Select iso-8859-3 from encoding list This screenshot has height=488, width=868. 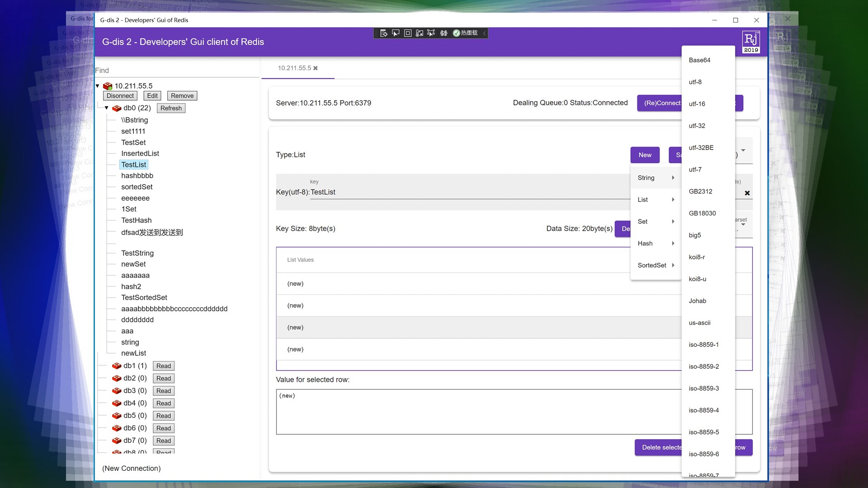coord(708,389)
